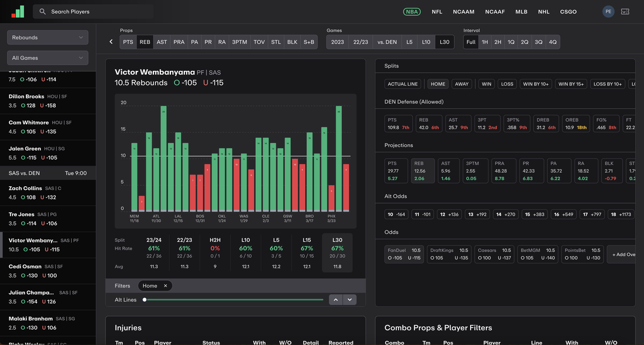Switch to CSGO league
This screenshot has height=345, width=644.
click(x=568, y=12)
